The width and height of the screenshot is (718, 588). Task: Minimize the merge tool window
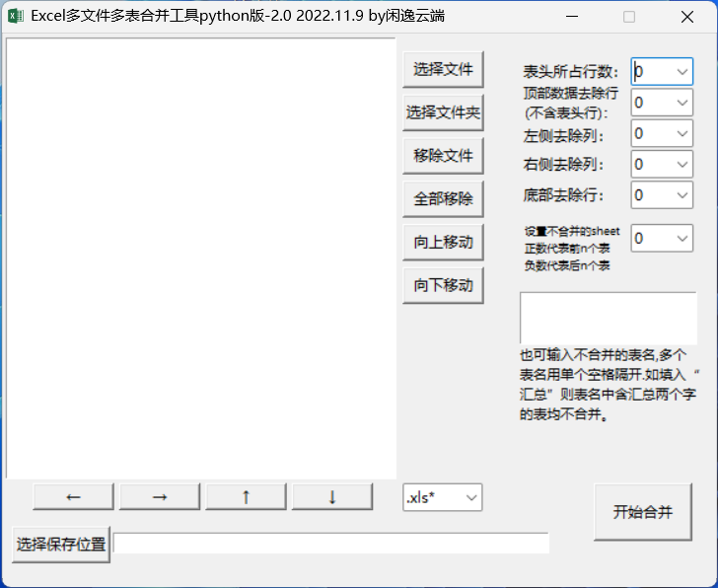point(572,17)
